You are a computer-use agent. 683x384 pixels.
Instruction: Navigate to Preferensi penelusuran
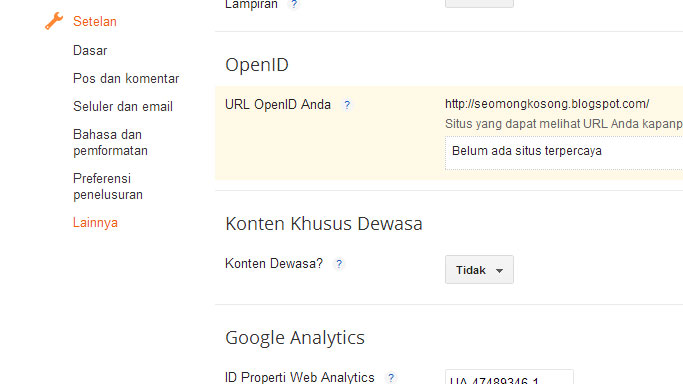(108, 186)
